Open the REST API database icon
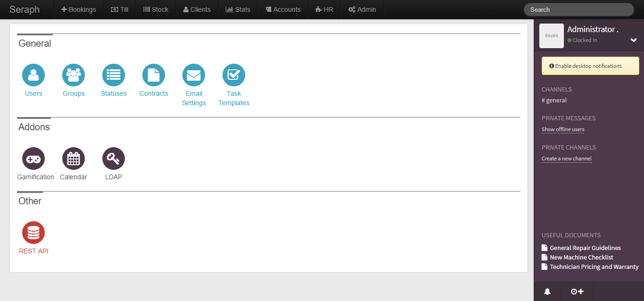 point(33,233)
